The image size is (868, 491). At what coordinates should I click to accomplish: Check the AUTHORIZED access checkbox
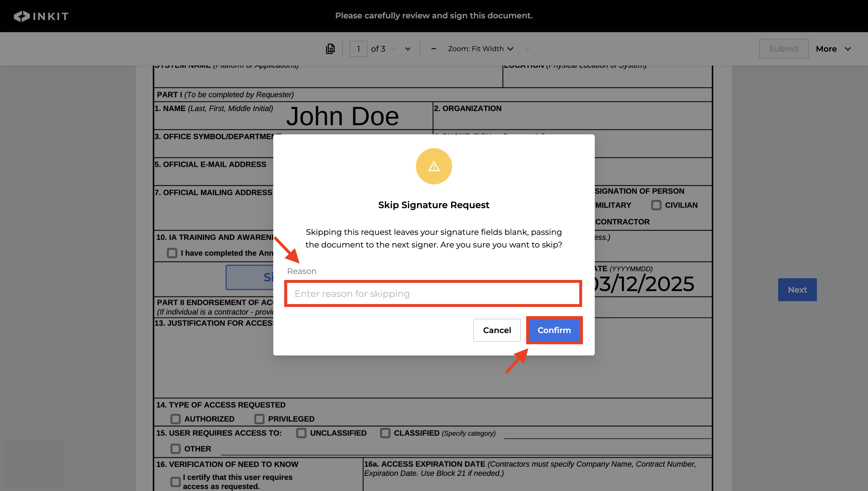pyautogui.click(x=175, y=419)
